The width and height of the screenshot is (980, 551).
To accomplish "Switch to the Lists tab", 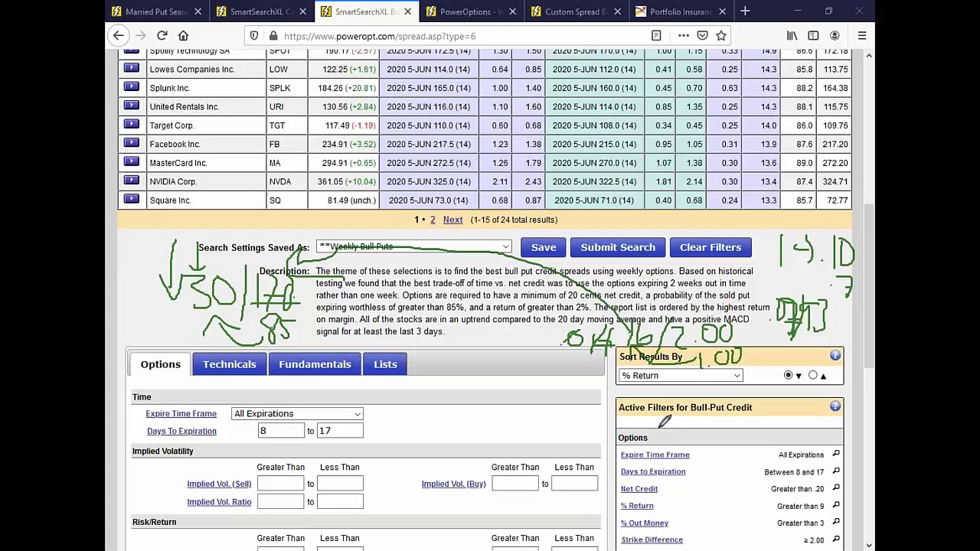I will pyautogui.click(x=385, y=364).
